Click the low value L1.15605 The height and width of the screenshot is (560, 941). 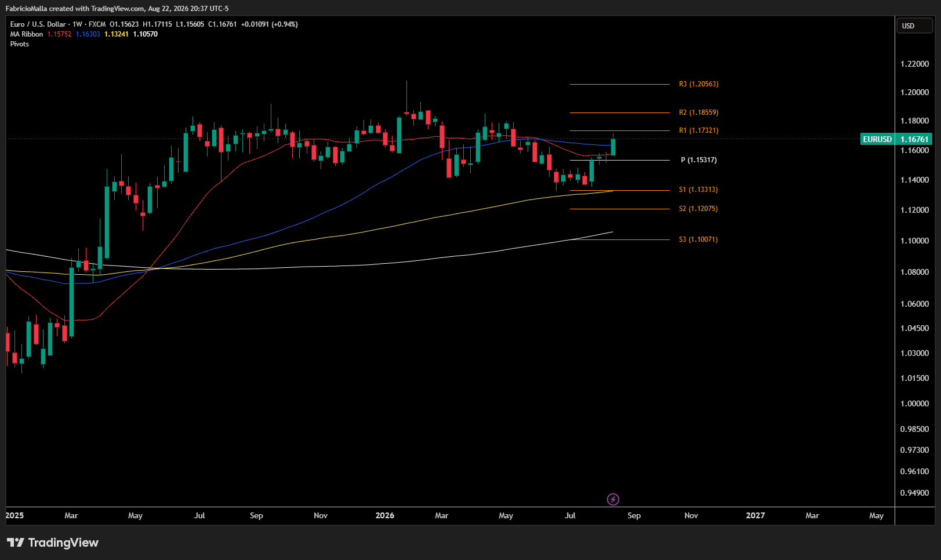[x=190, y=24]
